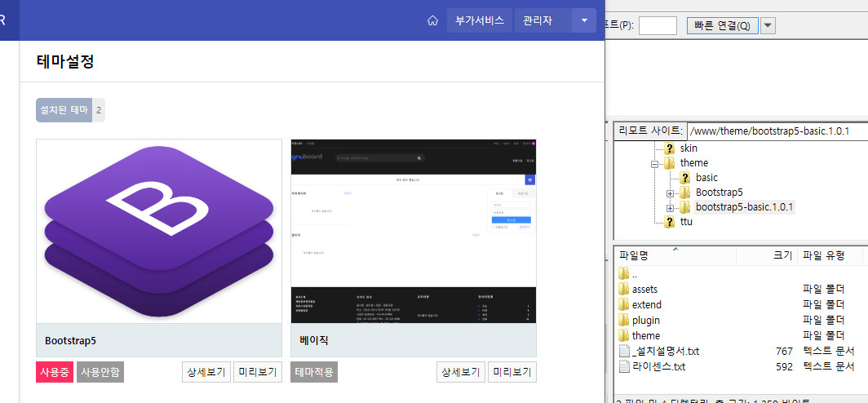Click the 테마설정 page heading
Screen dimensions: 868x403
(65, 61)
